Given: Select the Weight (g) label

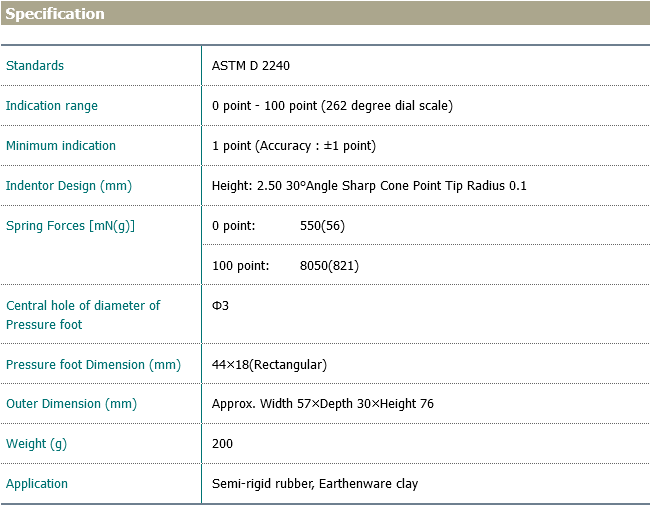Looking at the screenshot, I should [x=36, y=444].
